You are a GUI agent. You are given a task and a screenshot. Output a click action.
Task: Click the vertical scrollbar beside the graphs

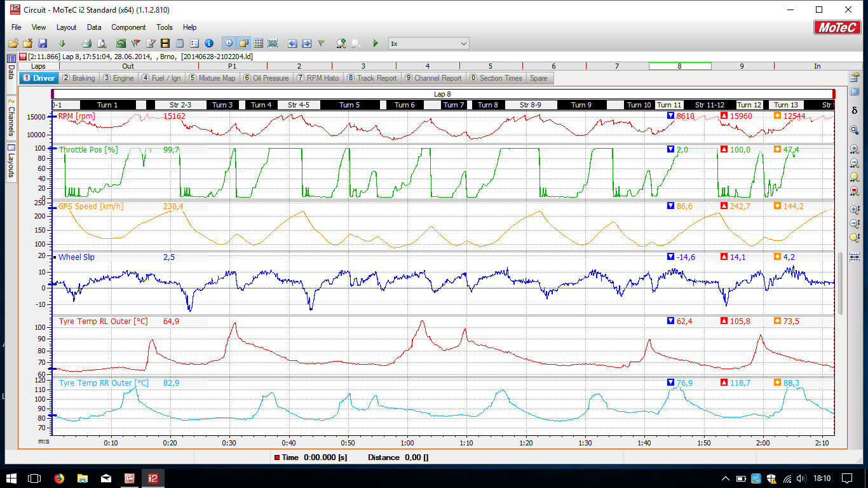pos(841,283)
